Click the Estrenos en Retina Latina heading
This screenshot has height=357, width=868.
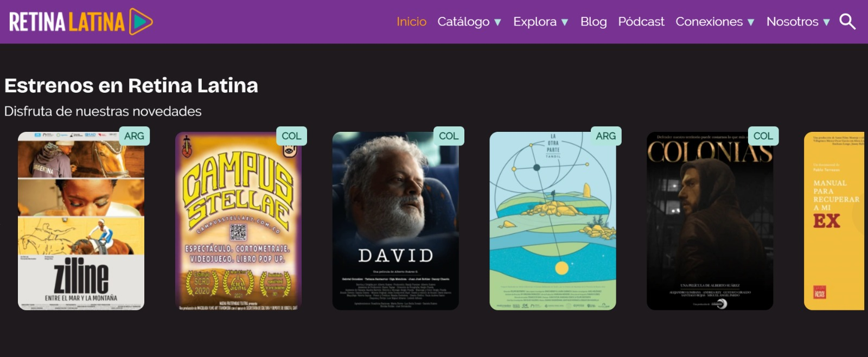click(131, 85)
